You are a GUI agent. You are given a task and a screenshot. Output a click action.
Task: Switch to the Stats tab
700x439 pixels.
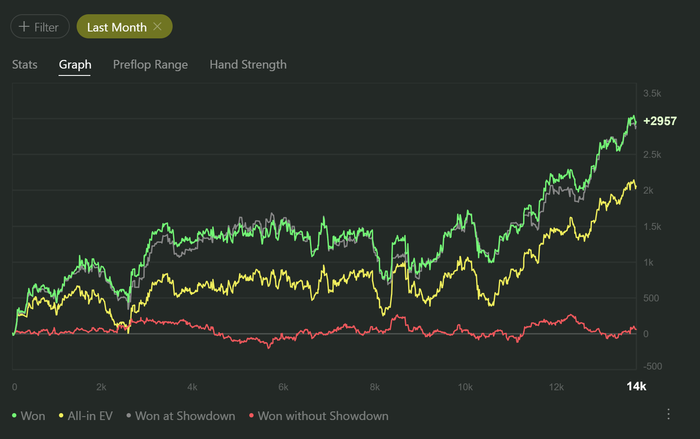(25, 65)
